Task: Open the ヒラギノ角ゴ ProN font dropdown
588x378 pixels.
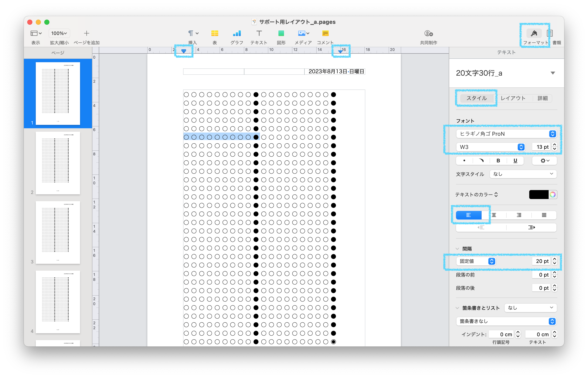Action: 506,134
